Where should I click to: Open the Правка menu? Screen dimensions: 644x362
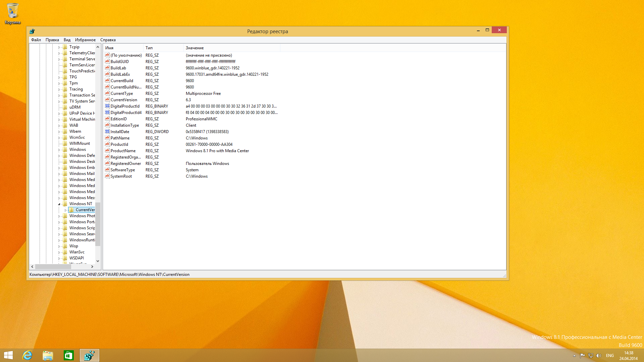pyautogui.click(x=52, y=40)
